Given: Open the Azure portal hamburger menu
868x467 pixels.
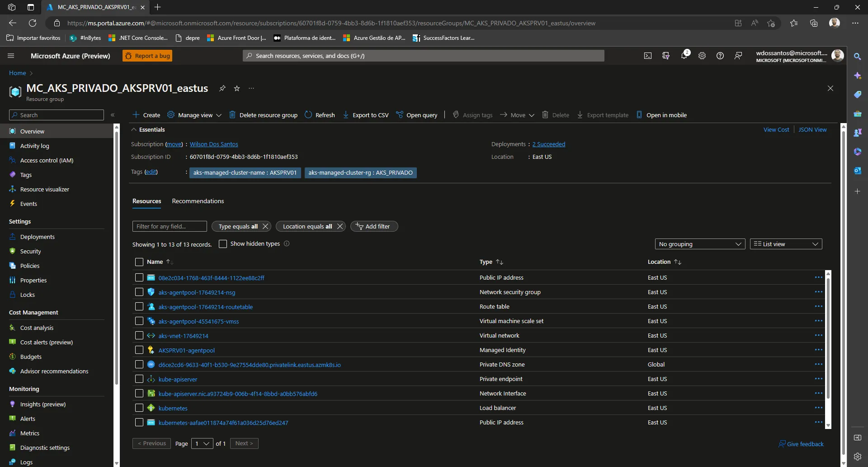Looking at the screenshot, I should point(11,56).
